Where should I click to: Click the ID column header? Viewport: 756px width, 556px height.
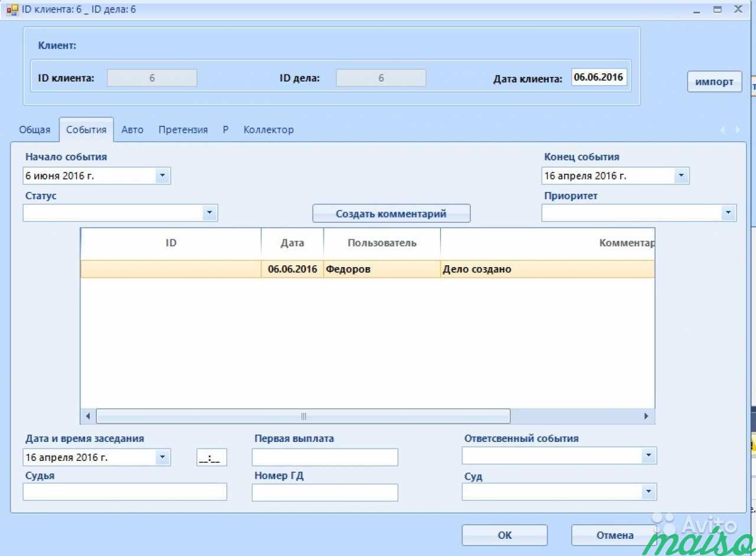click(x=171, y=243)
